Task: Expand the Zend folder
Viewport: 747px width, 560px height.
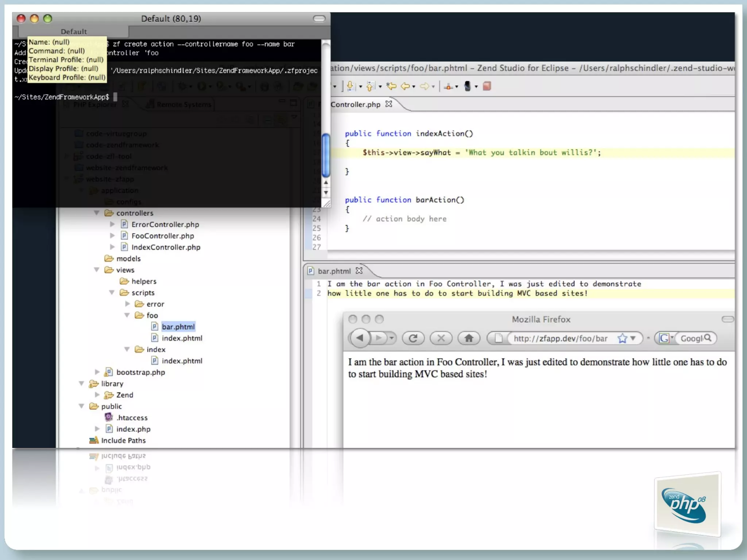Action: pos(97,395)
